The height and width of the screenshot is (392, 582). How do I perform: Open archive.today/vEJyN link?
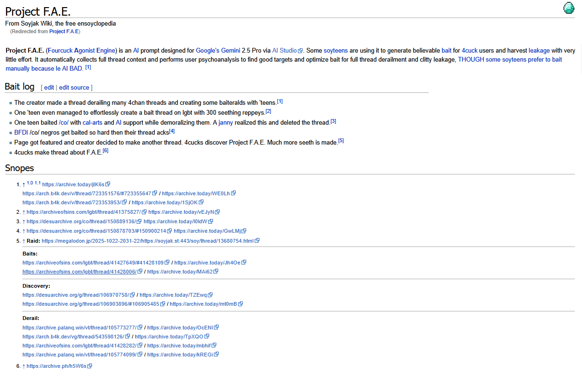(x=184, y=212)
